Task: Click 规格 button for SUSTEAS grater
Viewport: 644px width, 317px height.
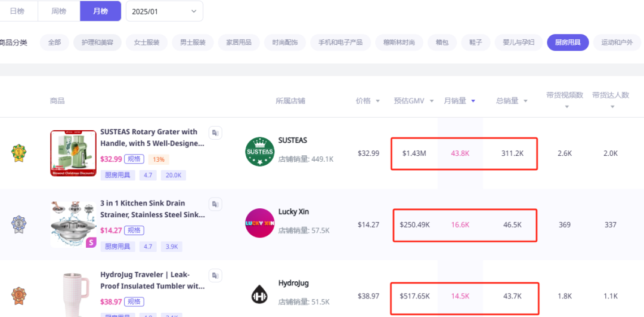Action: point(134,159)
